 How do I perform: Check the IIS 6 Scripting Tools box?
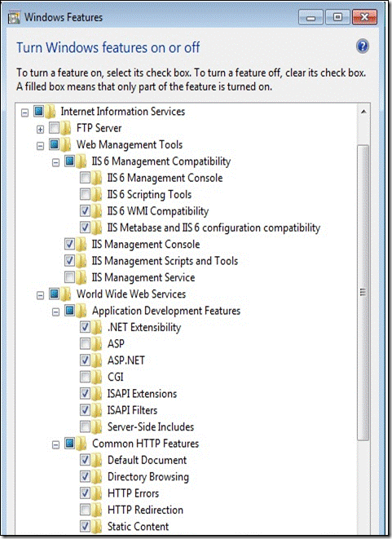coord(86,194)
